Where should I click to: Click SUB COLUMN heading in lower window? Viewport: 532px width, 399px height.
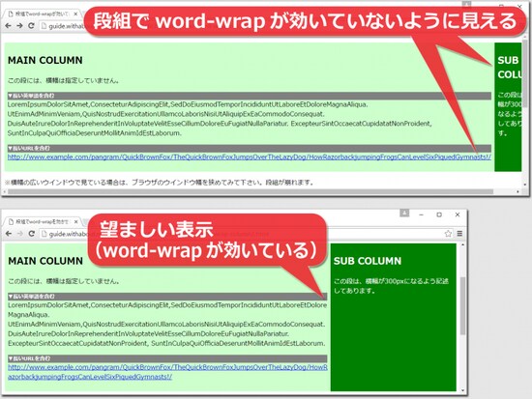[x=368, y=261]
